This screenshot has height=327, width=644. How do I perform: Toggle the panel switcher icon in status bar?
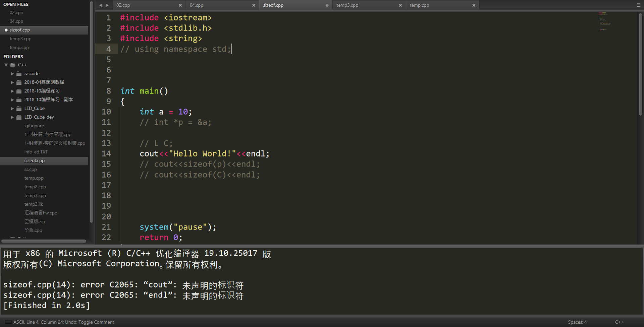tap(8, 322)
